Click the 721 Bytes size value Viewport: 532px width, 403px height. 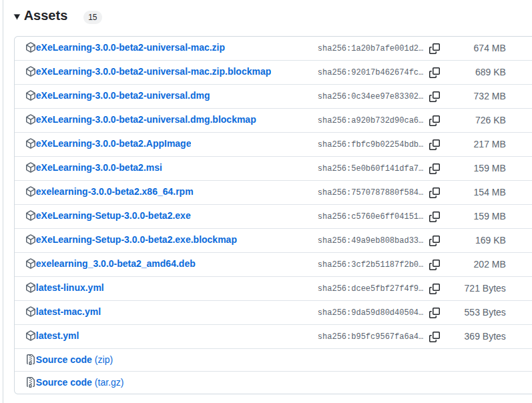pos(485,288)
